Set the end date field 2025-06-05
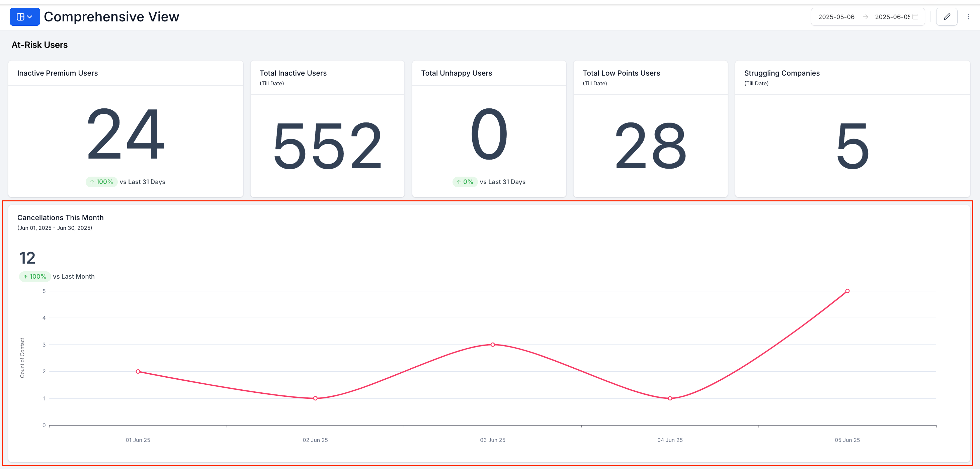The image size is (980, 469). (x=892, y=17)
